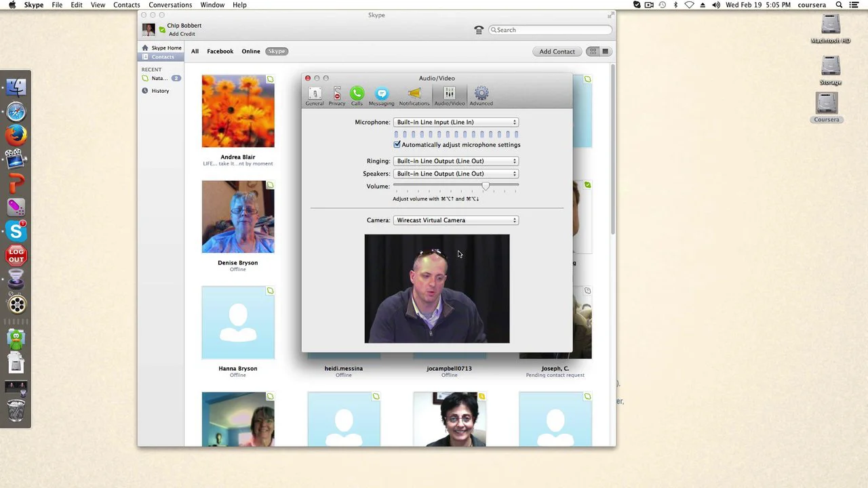Open the Storage drive on desktop
Screen dimensions: 868x488
(830, 70)
